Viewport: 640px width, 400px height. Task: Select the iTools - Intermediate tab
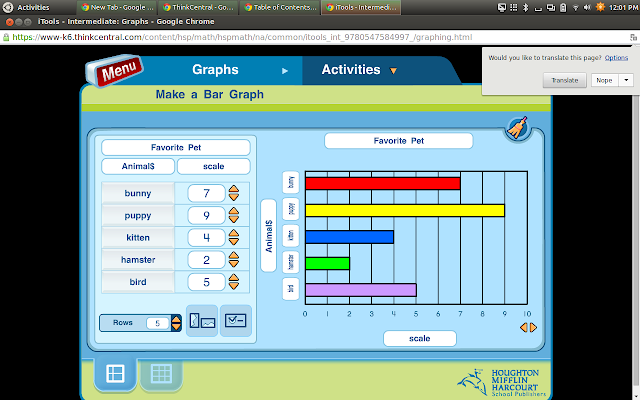(x=361, y=7)
